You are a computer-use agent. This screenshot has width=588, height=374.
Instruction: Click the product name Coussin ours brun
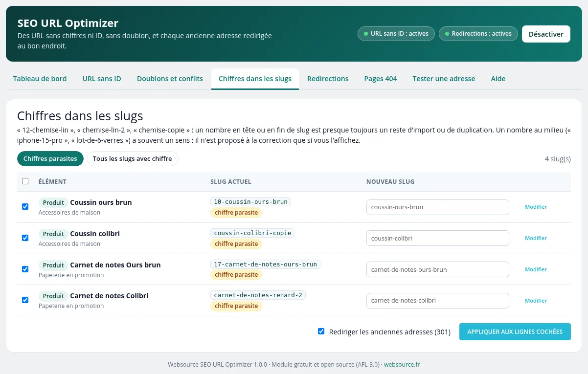(x=101, y=202)
